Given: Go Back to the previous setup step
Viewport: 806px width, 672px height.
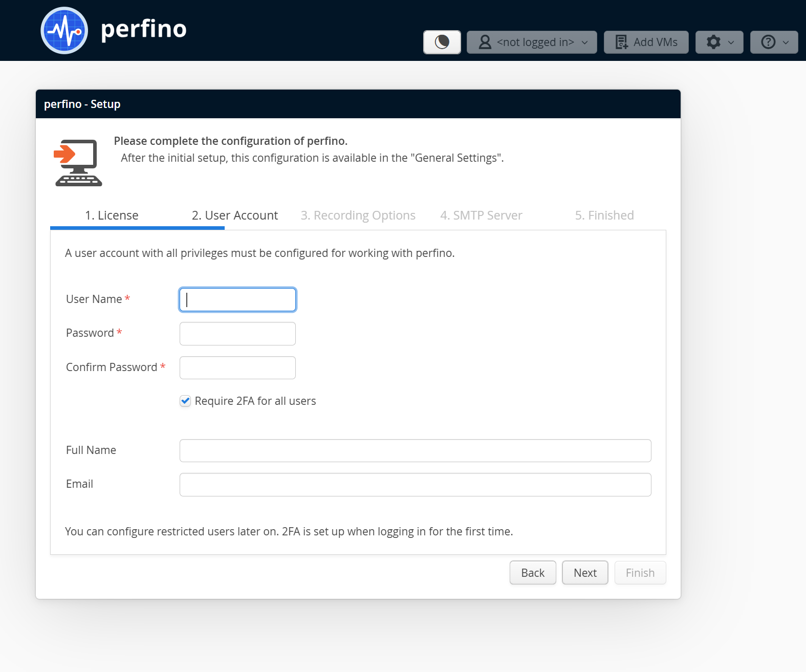Looking at the screenshot, I should pos(533,573).
